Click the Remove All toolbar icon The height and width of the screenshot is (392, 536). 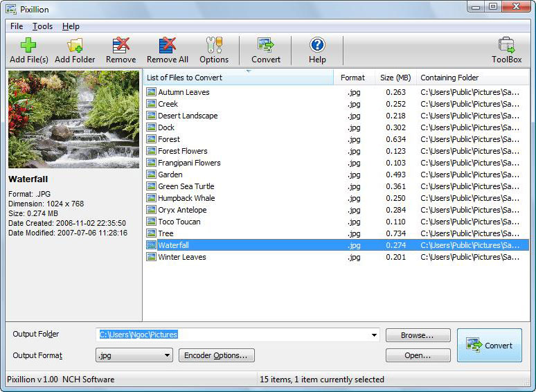pos(168,45)
